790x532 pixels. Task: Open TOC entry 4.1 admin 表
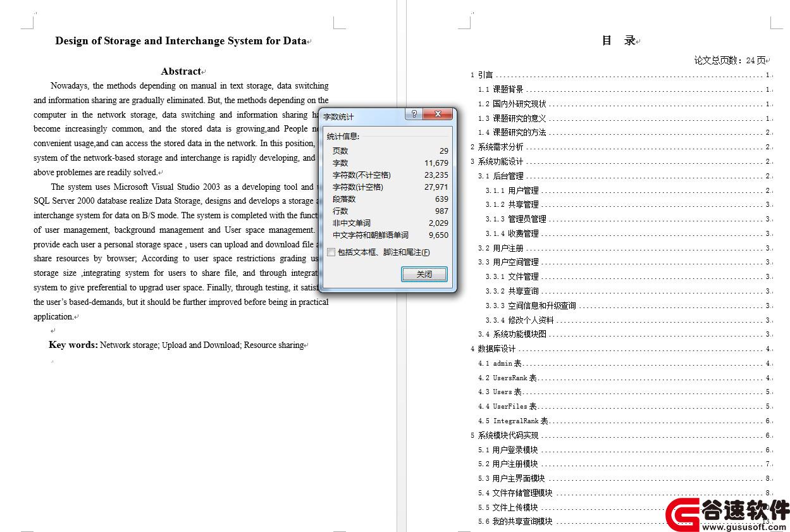pyautogui.click(x=624, y=363)
